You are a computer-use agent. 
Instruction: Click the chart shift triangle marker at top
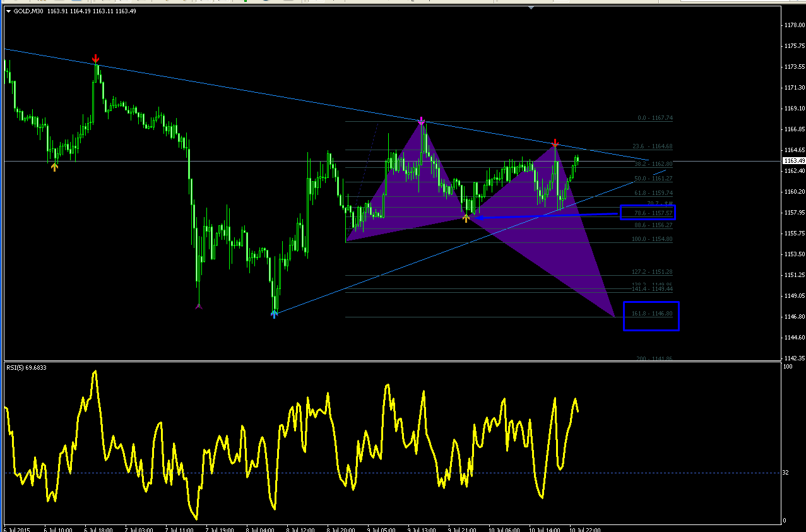coord(531,8)
